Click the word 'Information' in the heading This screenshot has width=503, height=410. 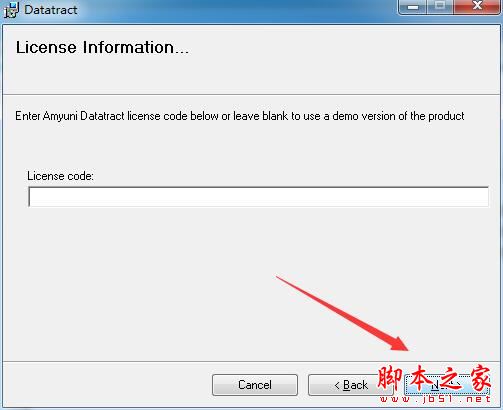click(128, 47)
